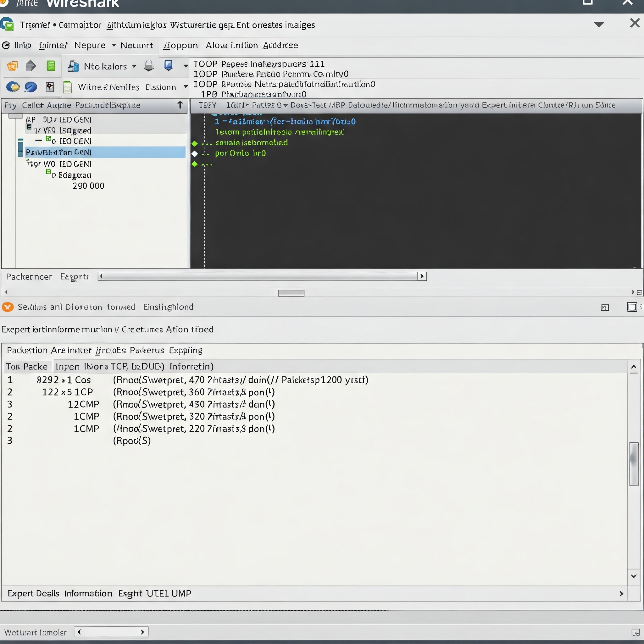Click the Packerncer label
Screen dimensions: 644x644
click(29, 277)
